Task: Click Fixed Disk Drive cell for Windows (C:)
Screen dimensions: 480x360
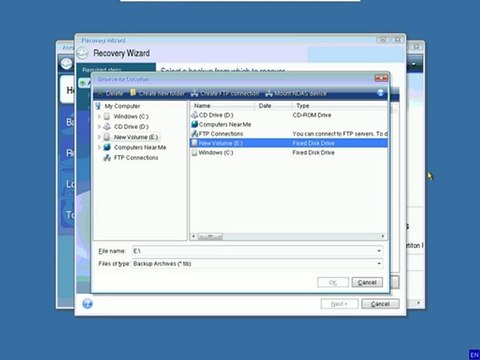Action: [313, 152]
